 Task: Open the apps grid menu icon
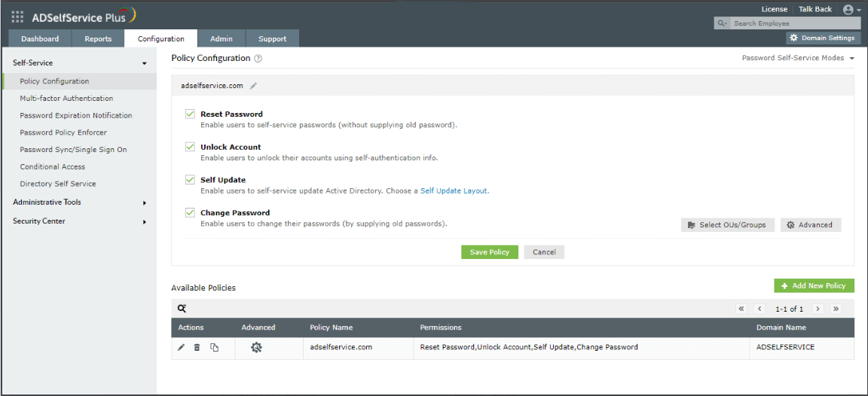[17, 17]
